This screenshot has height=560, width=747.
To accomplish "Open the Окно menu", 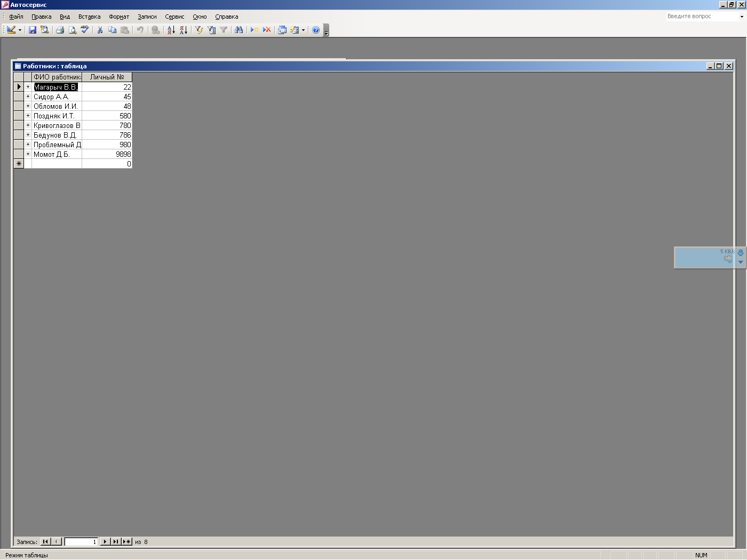I will (x=200, y=17).
